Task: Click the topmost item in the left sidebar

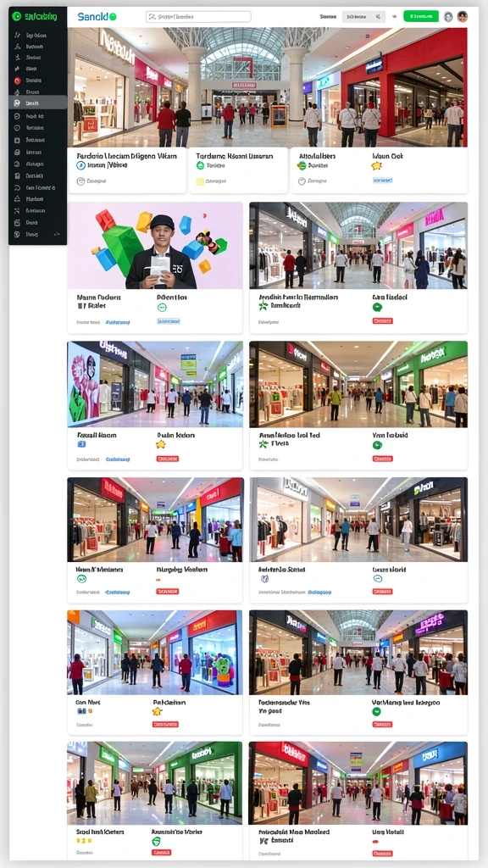Action: coord(37,34)
